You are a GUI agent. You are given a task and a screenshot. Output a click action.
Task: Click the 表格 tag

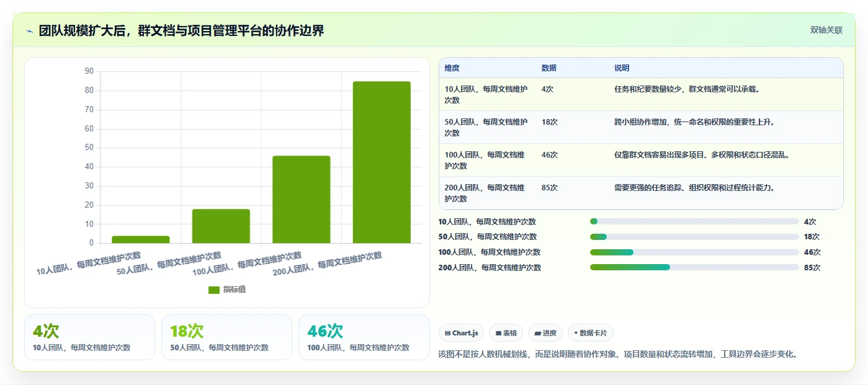point(506,333)
